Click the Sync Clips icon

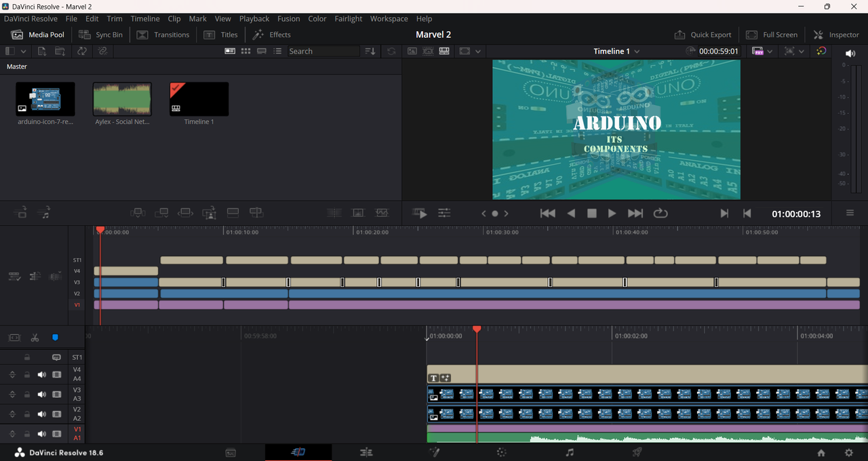(x=82, y=52)
